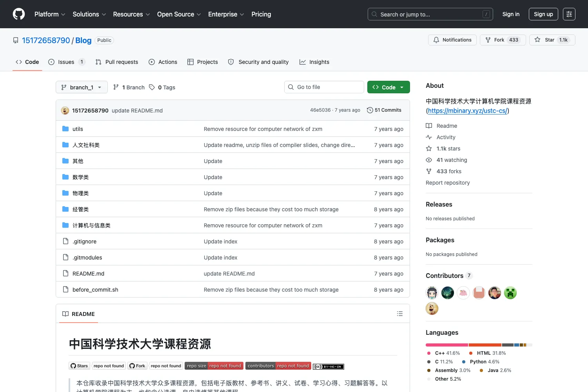The height and width of the screenshot is (392, 588).
Task: Open the Python 4.6% language entry
Action: (x=481, y=362)
